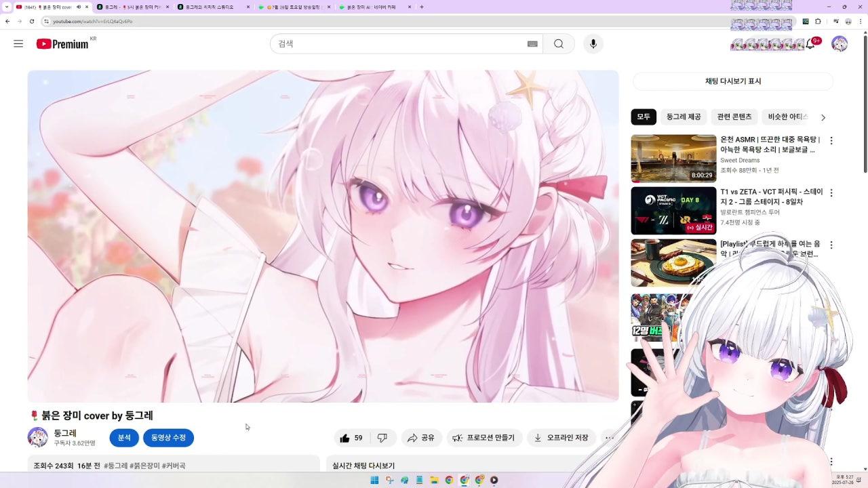Open the Windows Start button
868x488 pixels.
pyautogui.click(x=374, y=480)
